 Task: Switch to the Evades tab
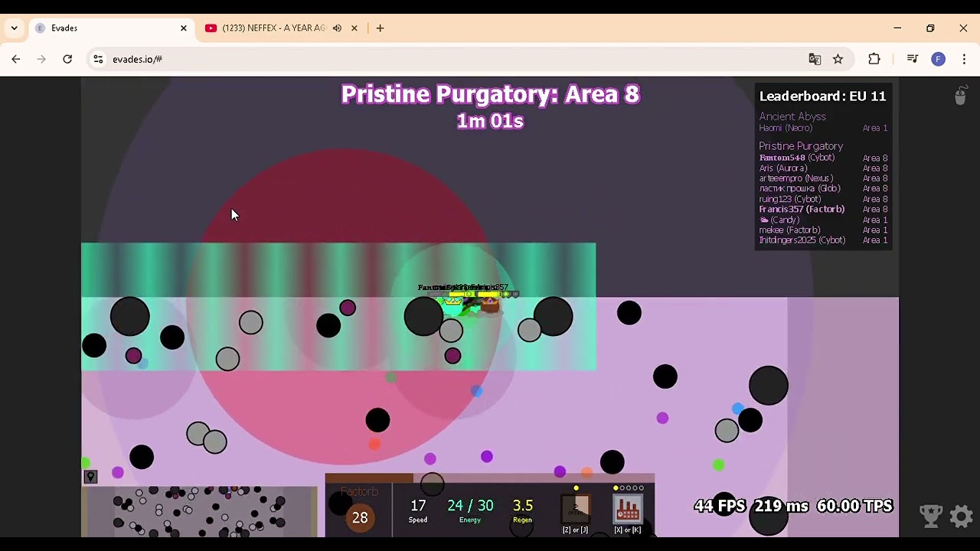(112, 28)
